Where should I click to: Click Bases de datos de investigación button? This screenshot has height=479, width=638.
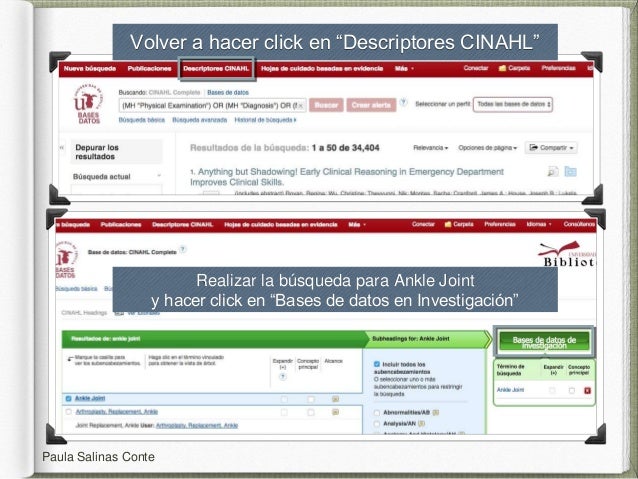tap(544, 342)
